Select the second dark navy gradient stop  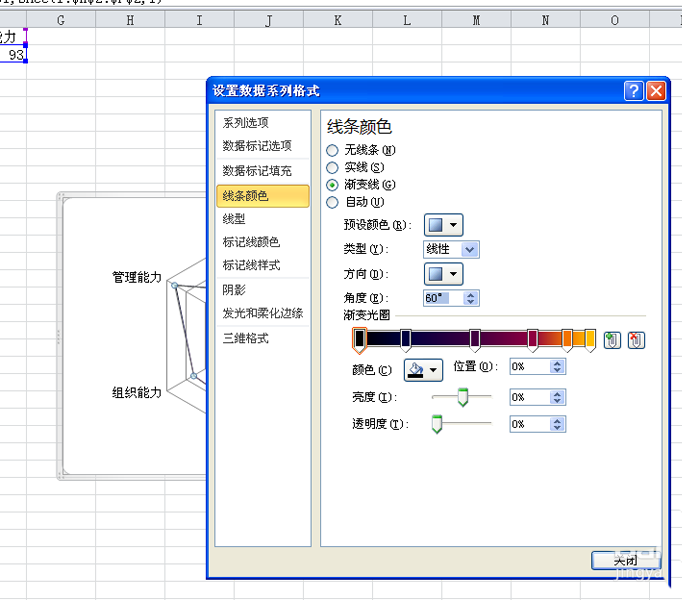[x=405, y=340]
